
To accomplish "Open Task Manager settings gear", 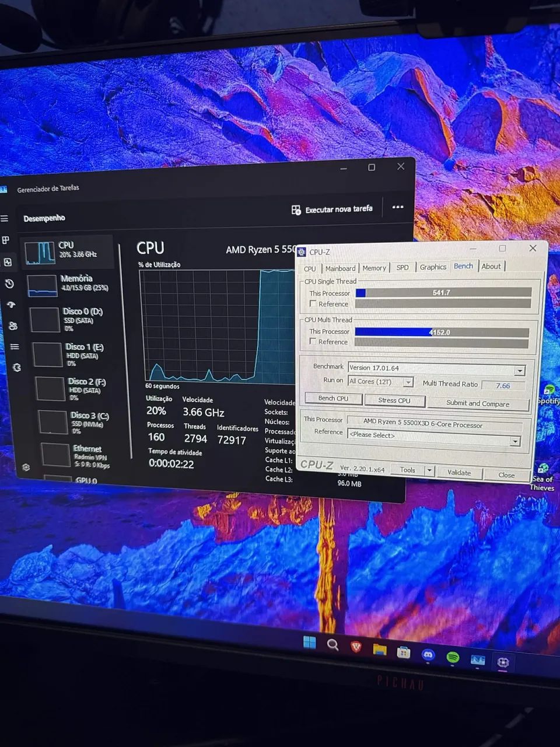I will click(26, 467).
